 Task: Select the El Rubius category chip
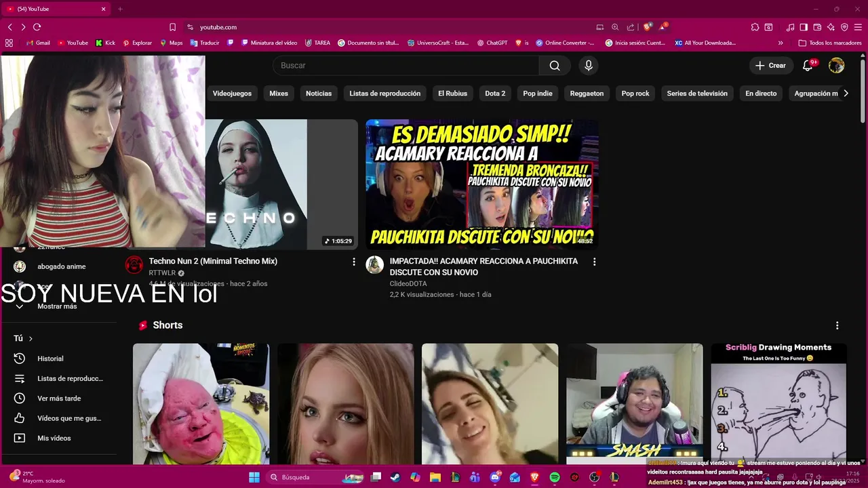click(452, 94)
